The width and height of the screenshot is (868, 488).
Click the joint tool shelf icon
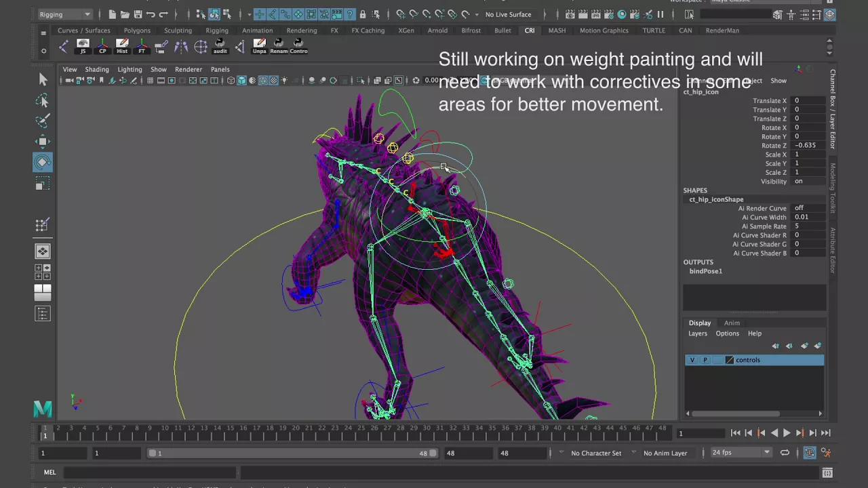coord(63,46)
